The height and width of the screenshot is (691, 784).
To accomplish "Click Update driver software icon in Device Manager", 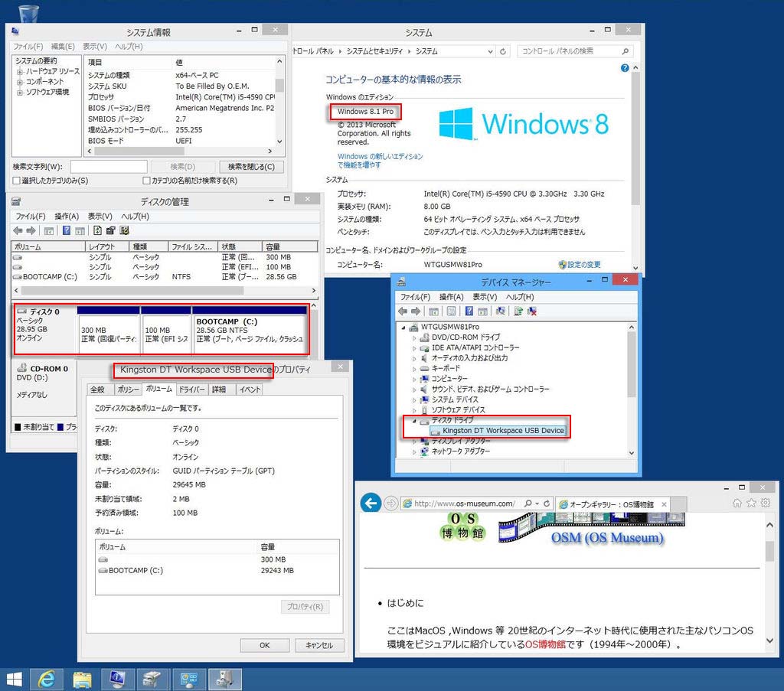I will (x=518, y=311).
